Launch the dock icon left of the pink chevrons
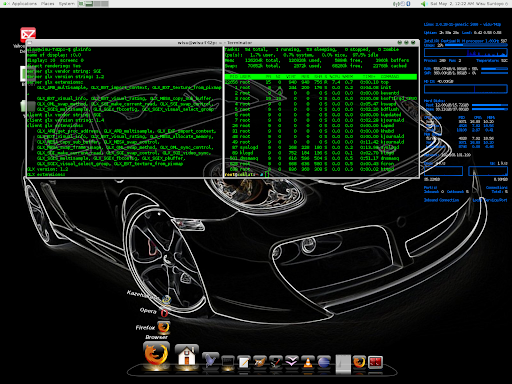 point(276,362)
